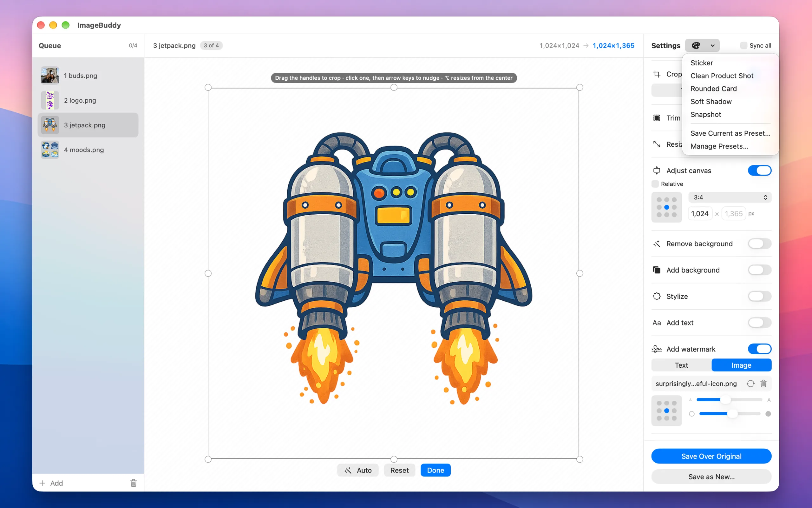Image resolution: width=812 pixels, height=508 pixels.
Task: Delete the watermark image with trash icon
Action: point(763,384)
